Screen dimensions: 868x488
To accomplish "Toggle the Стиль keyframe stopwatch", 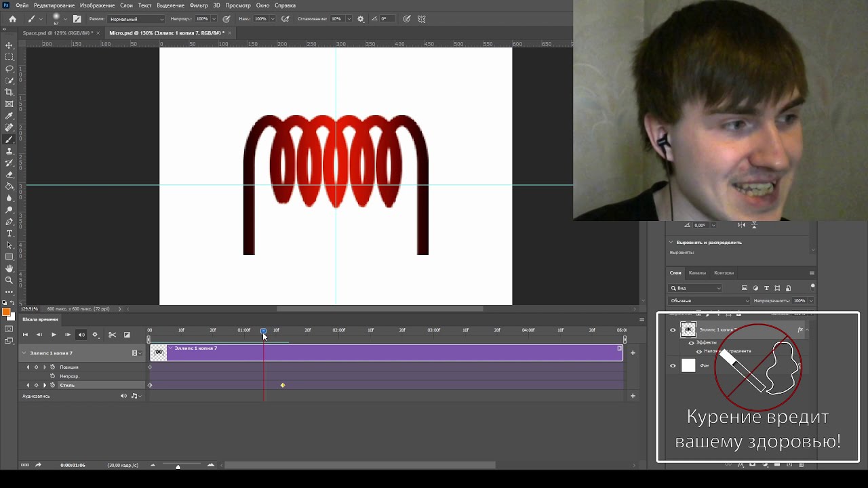I will [x=53, y=385].
